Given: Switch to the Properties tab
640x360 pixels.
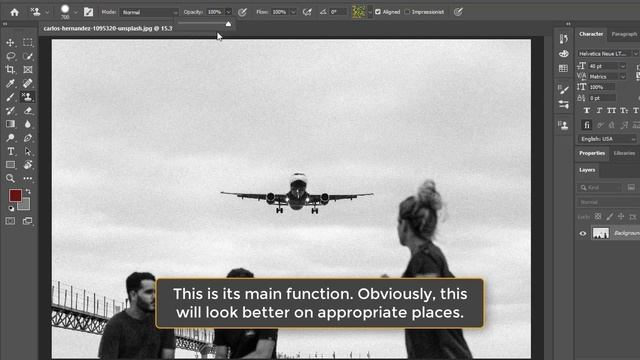Looking at the screenshot, I should [x=592, y=153].
